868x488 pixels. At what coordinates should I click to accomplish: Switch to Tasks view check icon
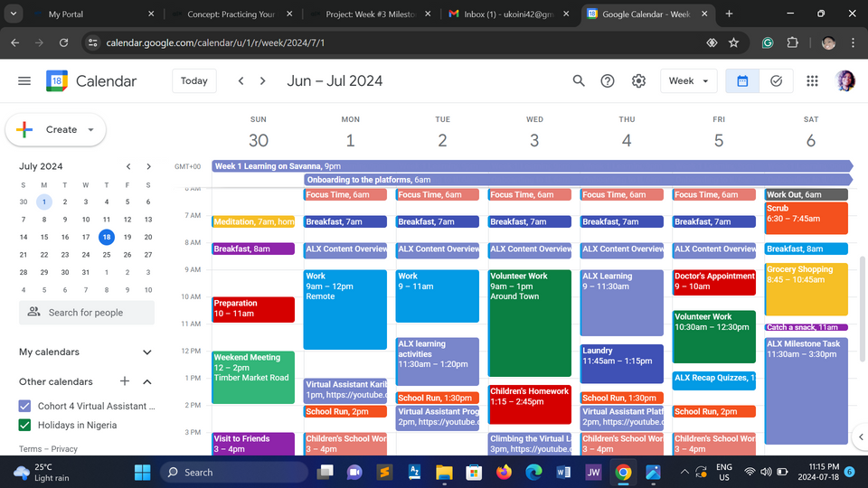[776, 81]
